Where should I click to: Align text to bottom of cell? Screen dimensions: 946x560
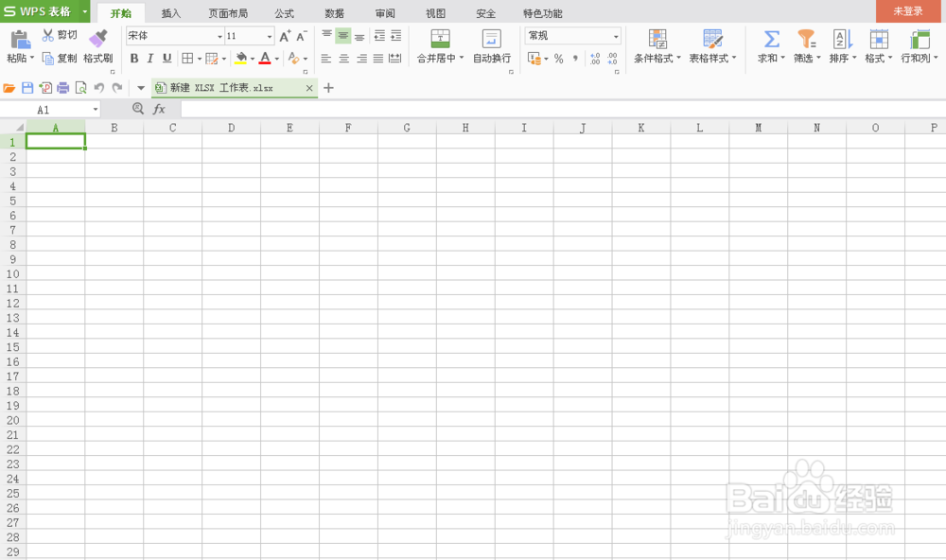(359, 36)
